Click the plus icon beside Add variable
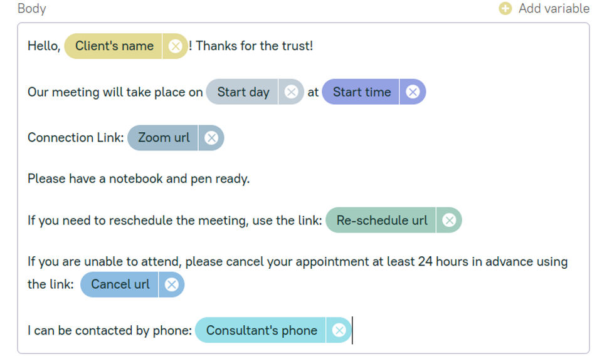The image size is (602, 364). (505, 9)
